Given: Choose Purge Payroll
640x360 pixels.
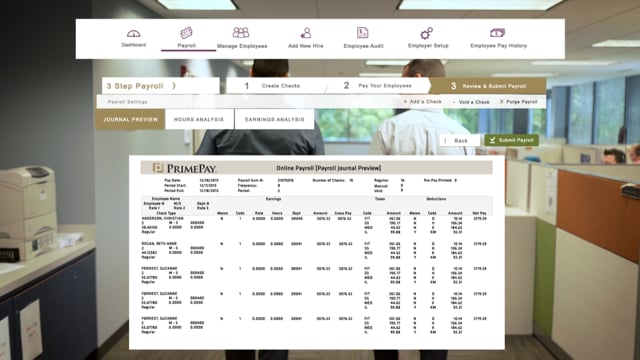Looking at the screenshot, I should [518, 102].
